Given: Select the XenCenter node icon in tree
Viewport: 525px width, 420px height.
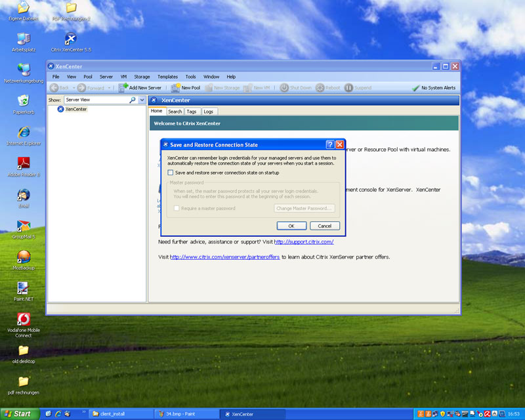Looking at the screenshot, I should pos(60,109).
